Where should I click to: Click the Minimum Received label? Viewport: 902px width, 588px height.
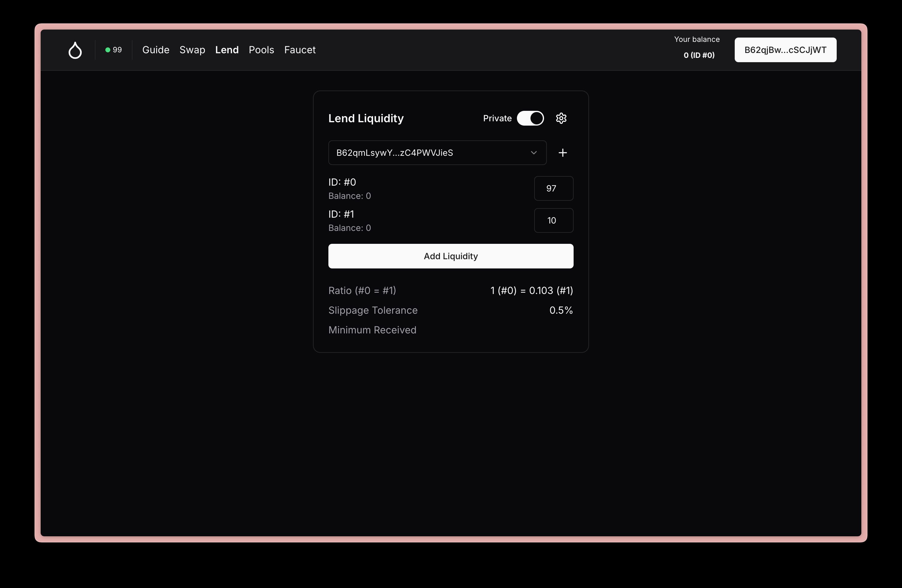point(372,330)
